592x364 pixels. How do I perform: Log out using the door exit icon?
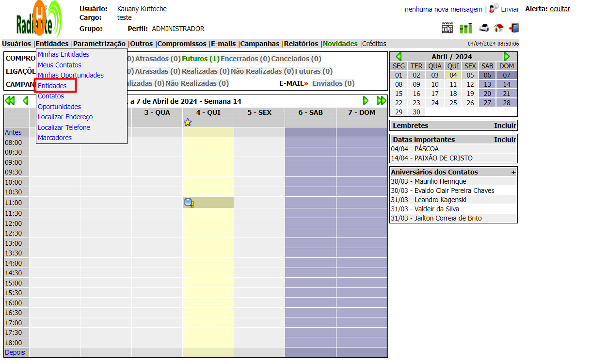pos(513,28)
